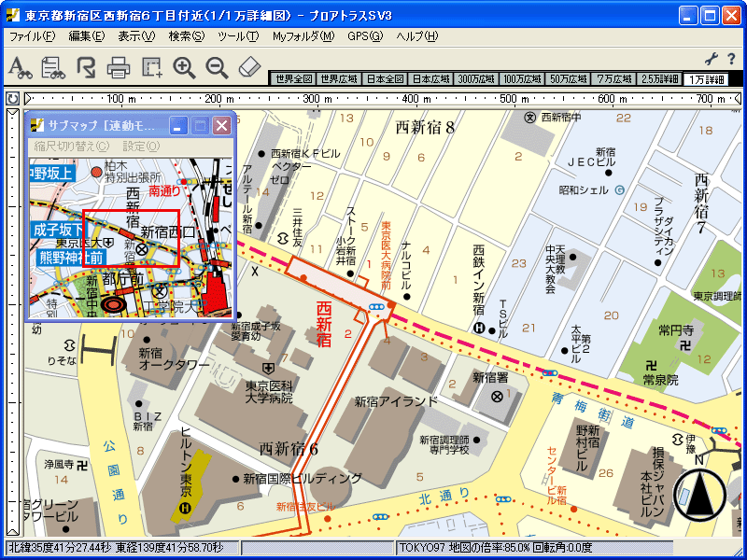Select the 1万詳細 scale tab
The image size is (747, 560).
pyautogui.click(x=706, y=79)
